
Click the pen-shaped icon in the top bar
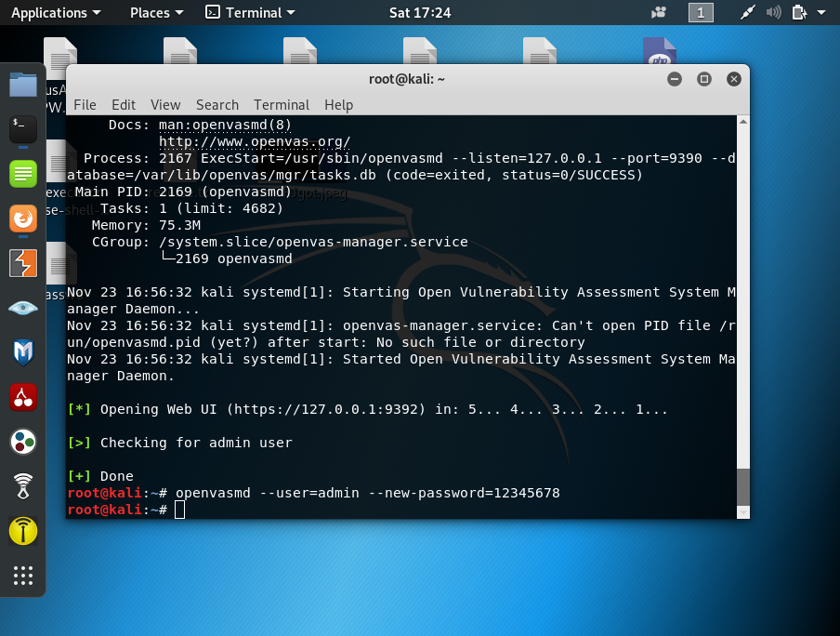pos(747,12)
